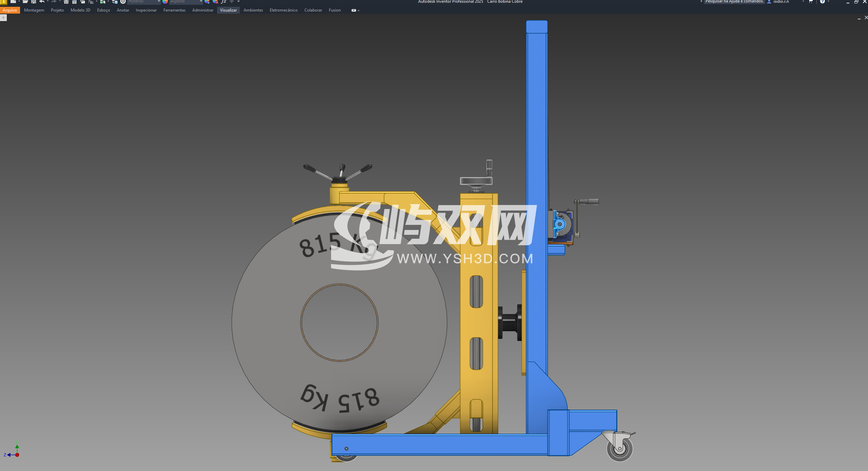
Task: Select the gray handwheel above the yellow frame
Action: tap(476, 181)
